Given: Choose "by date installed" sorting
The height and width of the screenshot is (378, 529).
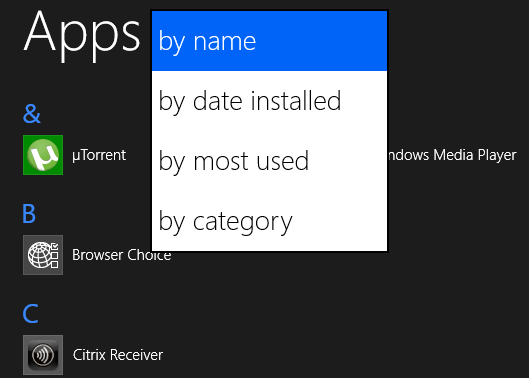Looking at the screenshot, I should tap(269, 101).
